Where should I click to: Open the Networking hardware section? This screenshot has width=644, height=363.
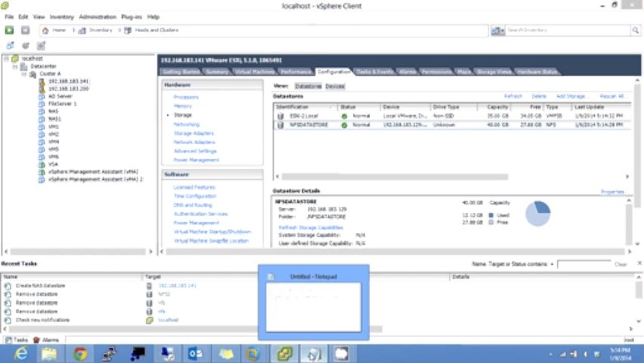[187, 124]
